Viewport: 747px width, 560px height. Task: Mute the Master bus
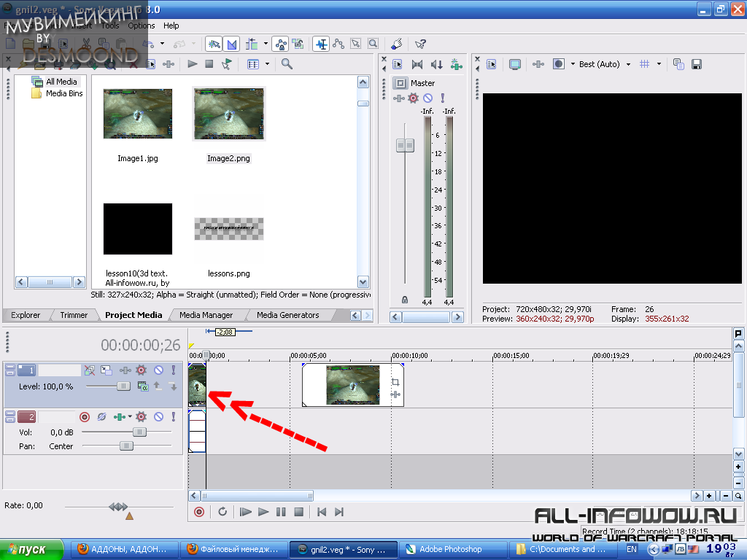point(427,98)
